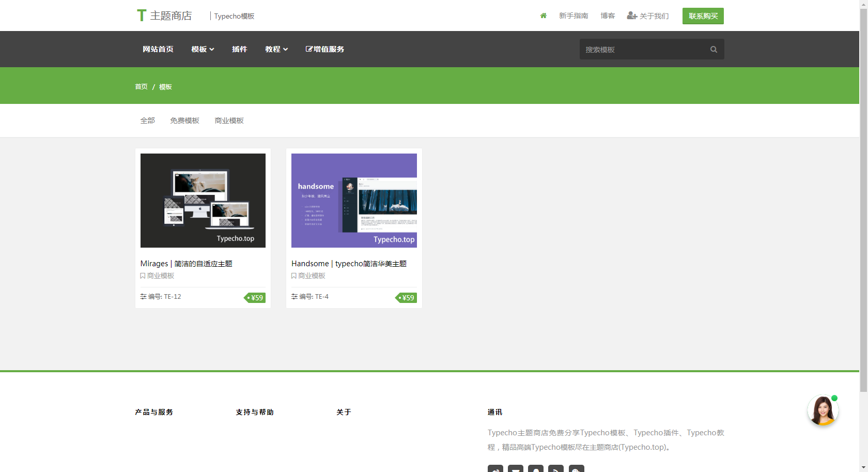The height and width of the screenshot is (472, 868).
Task: Focus the 搜索模板 search field
Action: point(643,50)
